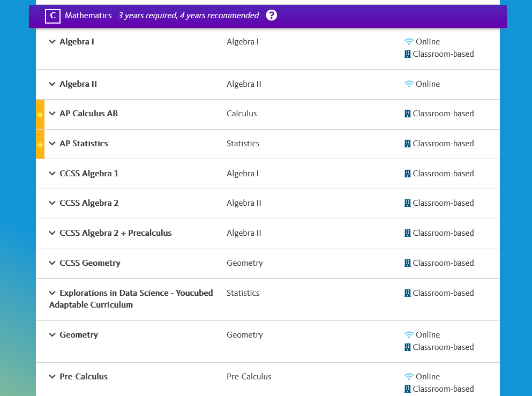
Task: Click the Online wifi icon for Pre-Calculus
Action: pos(409,376)
